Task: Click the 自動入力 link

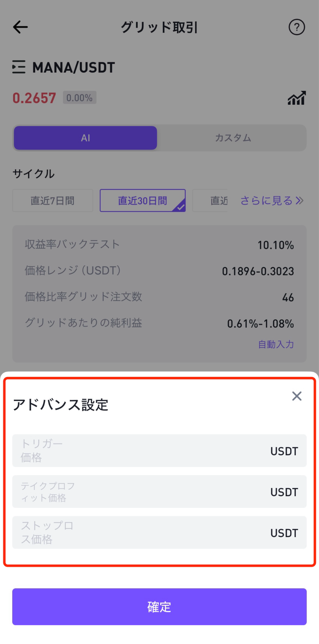Action: tap(276, 344)
